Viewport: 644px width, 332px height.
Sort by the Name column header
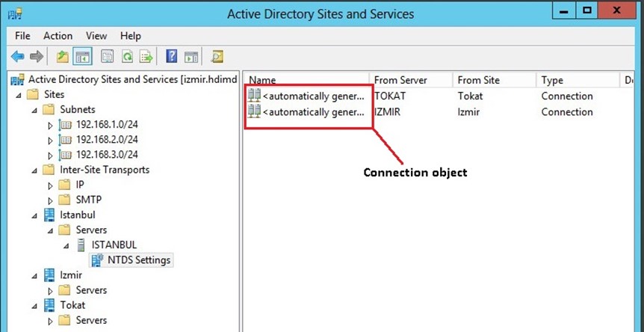point(307,80)
